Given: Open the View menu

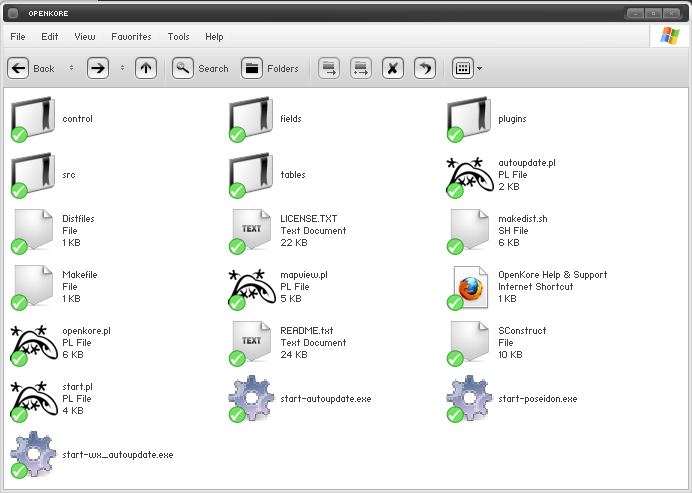Looking at the screenshot, I should 85,37.
